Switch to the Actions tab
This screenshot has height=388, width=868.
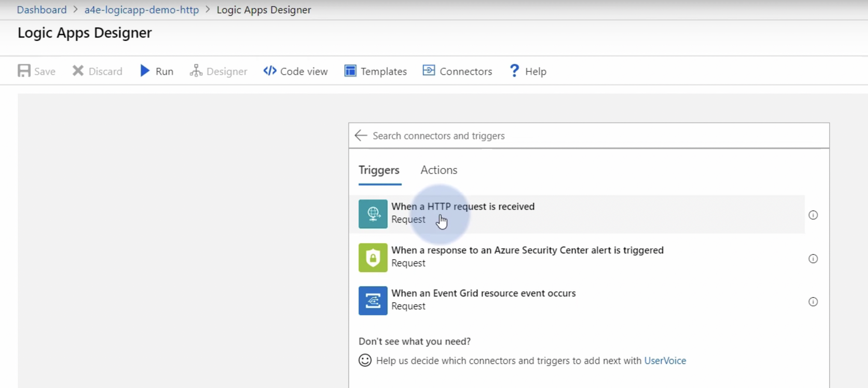pyautogui.click(x=439, y=170)
